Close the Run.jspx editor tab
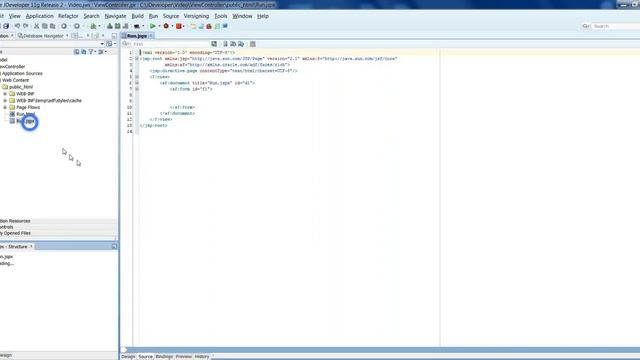This screenshot has height=360, width=640. pos(151,36)
